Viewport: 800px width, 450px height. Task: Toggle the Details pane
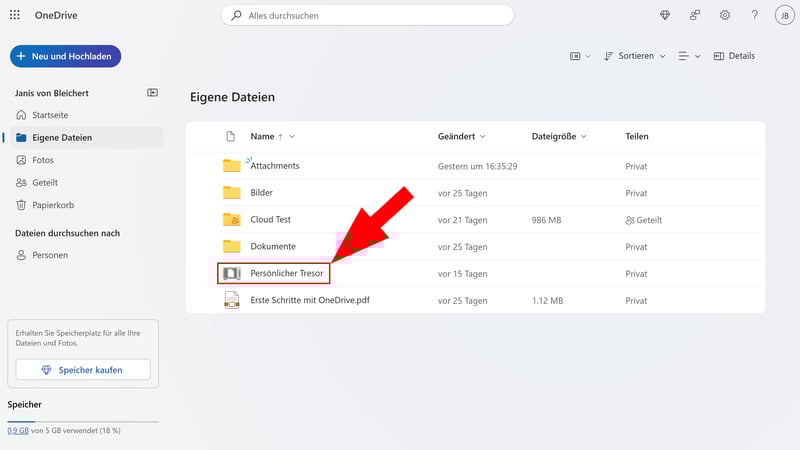733,56
